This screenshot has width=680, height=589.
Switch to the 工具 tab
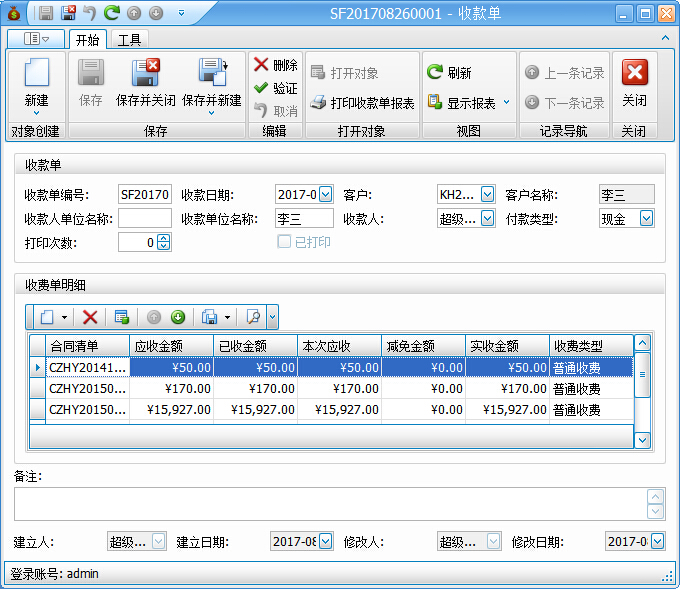(x=129, y=40)
